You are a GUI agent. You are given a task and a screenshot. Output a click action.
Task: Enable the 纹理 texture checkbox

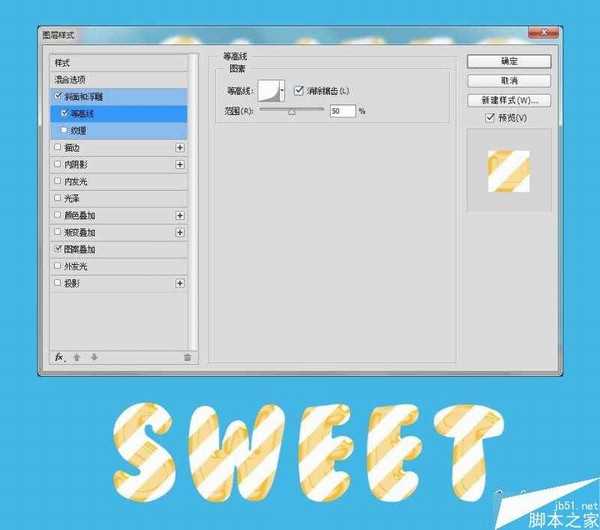[x=65, y=130]
